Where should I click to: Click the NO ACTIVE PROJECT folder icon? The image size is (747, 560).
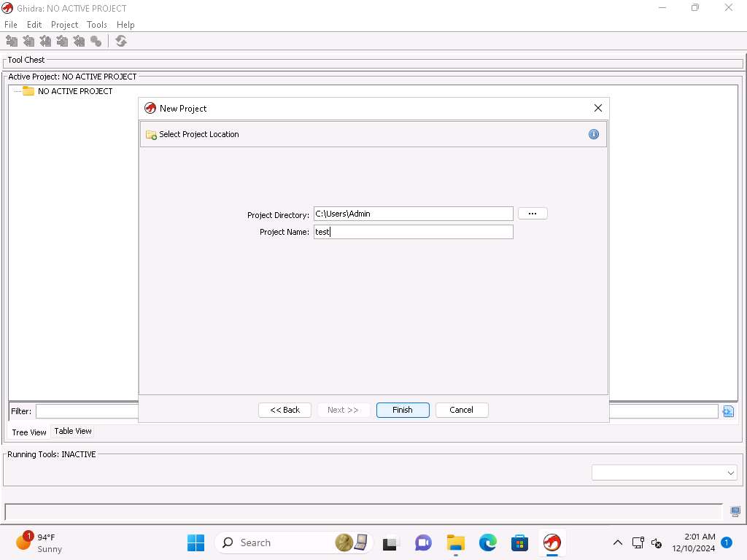click(x=28, y=91)
